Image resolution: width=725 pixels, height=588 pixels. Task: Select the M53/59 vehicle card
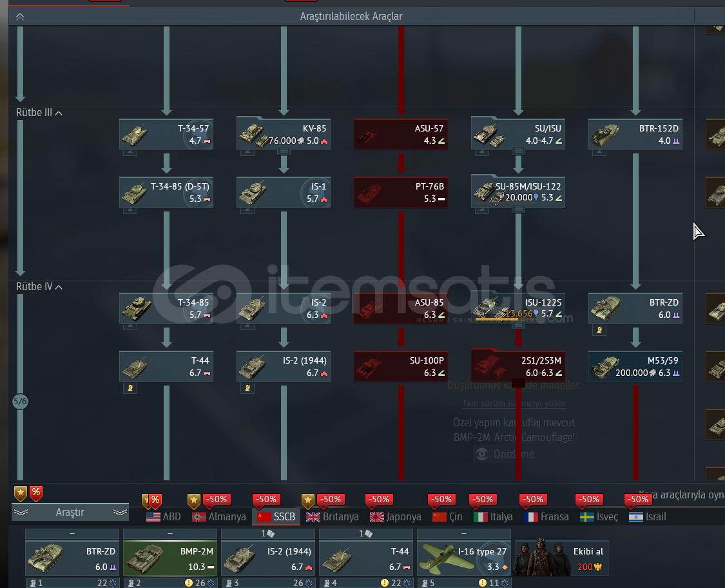tap(635, 366)
